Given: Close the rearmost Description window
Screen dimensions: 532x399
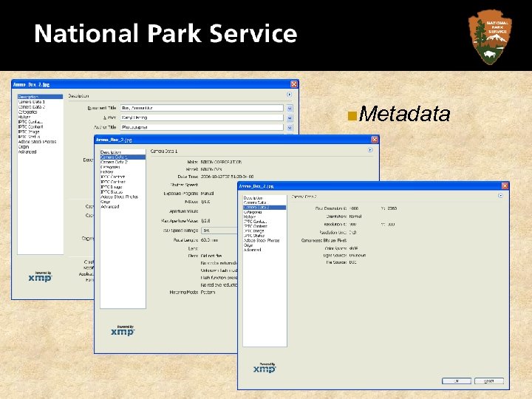Looking at the screenshot, I should coord(294,84).
